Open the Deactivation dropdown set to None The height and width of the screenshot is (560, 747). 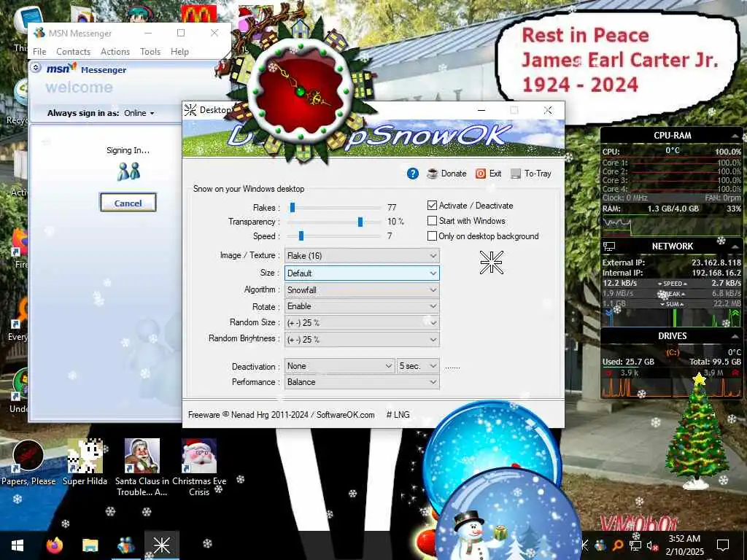click(339, 366)
